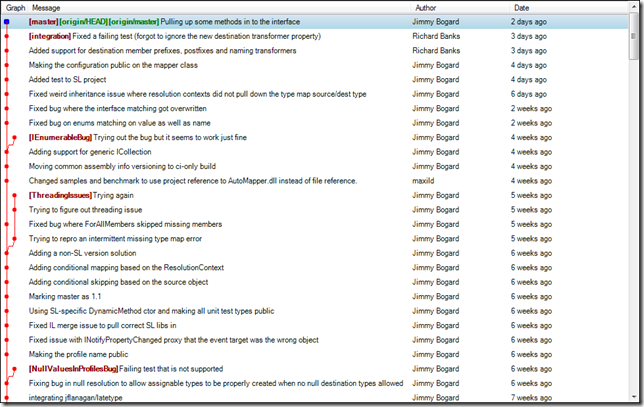Select commit 'Adding conditional skipping based on the source object'
This screenshot has width=644, height=407.
pyautogui.click(x=118, y=282)
